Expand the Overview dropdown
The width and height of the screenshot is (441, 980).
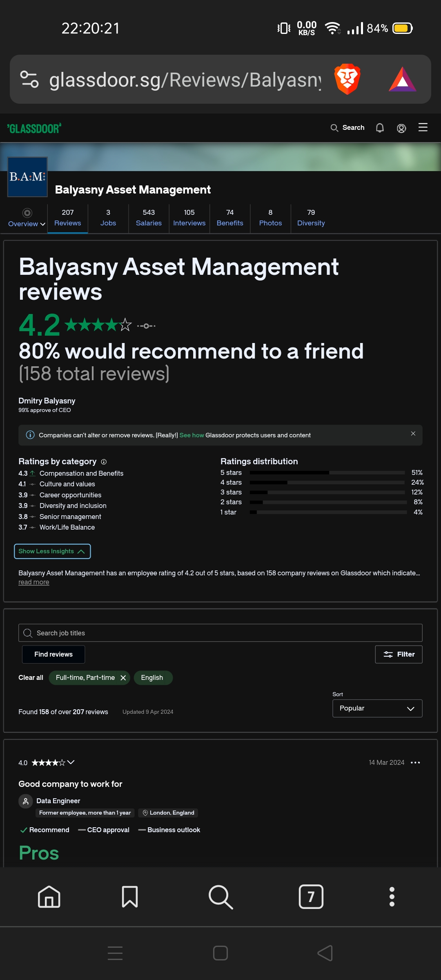pos(27,218)
